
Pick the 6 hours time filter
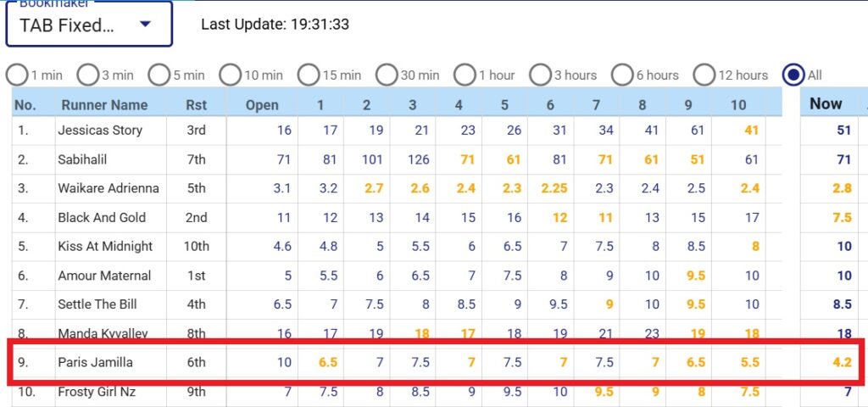[623, 75]
